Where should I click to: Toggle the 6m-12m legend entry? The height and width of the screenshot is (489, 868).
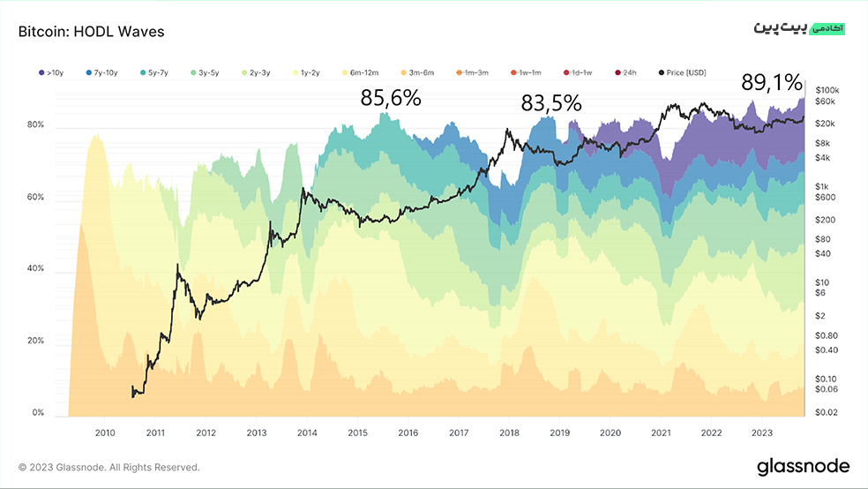click(x=361, y=72)
